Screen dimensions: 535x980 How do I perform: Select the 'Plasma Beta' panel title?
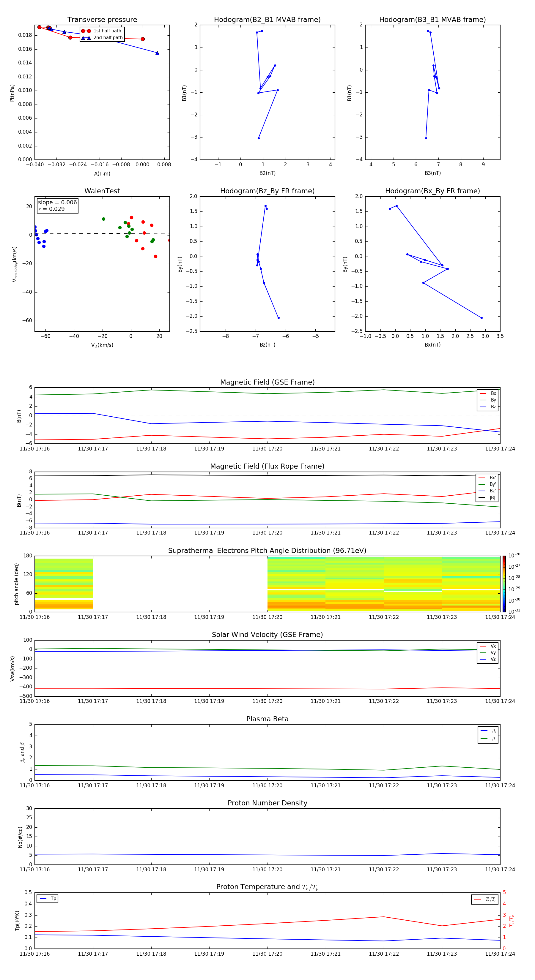(x=267, y=719)
